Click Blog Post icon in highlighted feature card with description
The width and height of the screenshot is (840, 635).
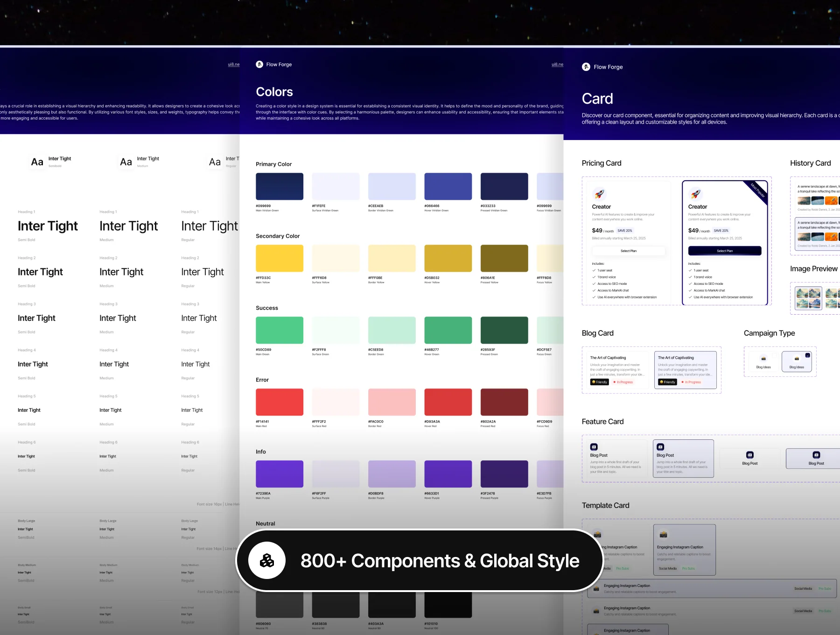click(660, 447)
